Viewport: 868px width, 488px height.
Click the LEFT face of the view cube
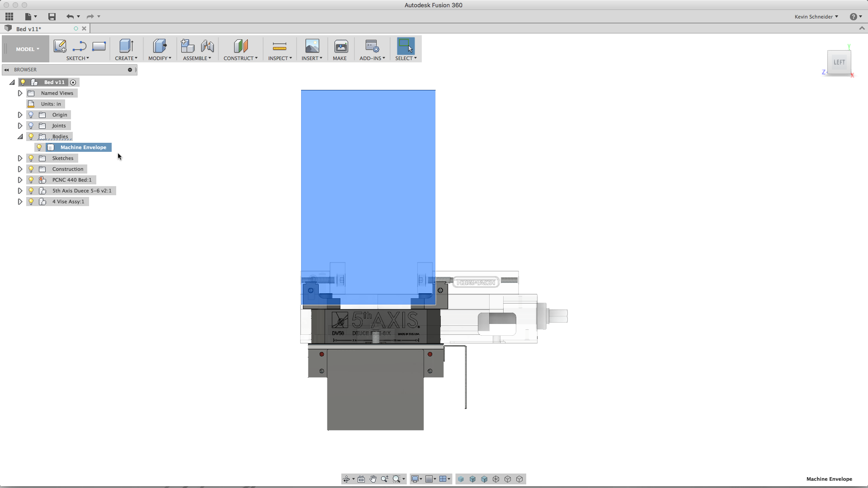[839, 62]
